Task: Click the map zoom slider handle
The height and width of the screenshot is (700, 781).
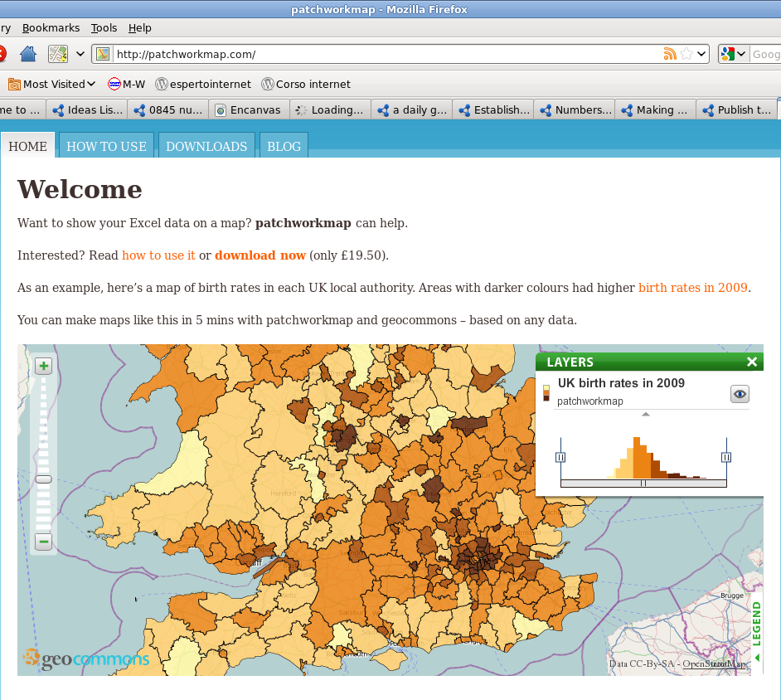Action: [44, 479]
